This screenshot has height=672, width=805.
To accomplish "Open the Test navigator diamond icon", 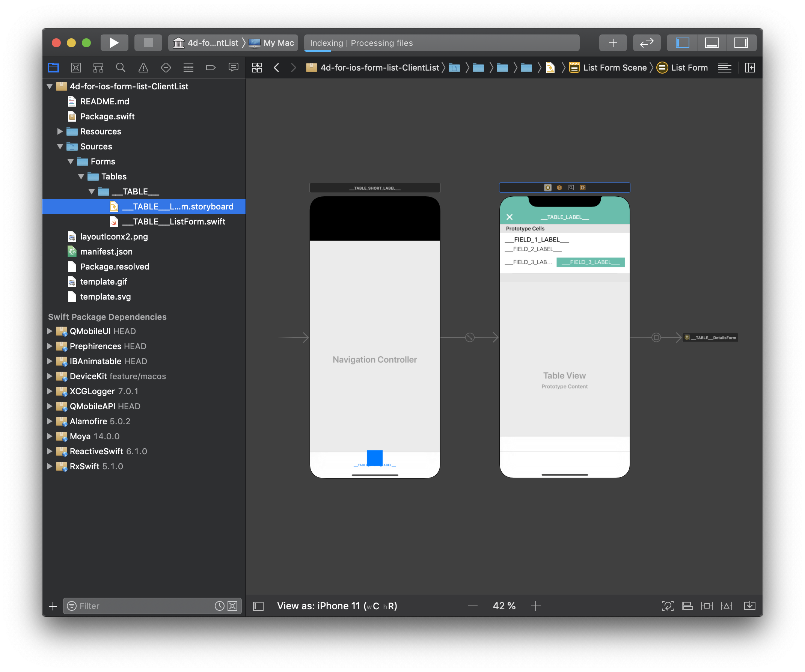I will (x=166, y=68).
